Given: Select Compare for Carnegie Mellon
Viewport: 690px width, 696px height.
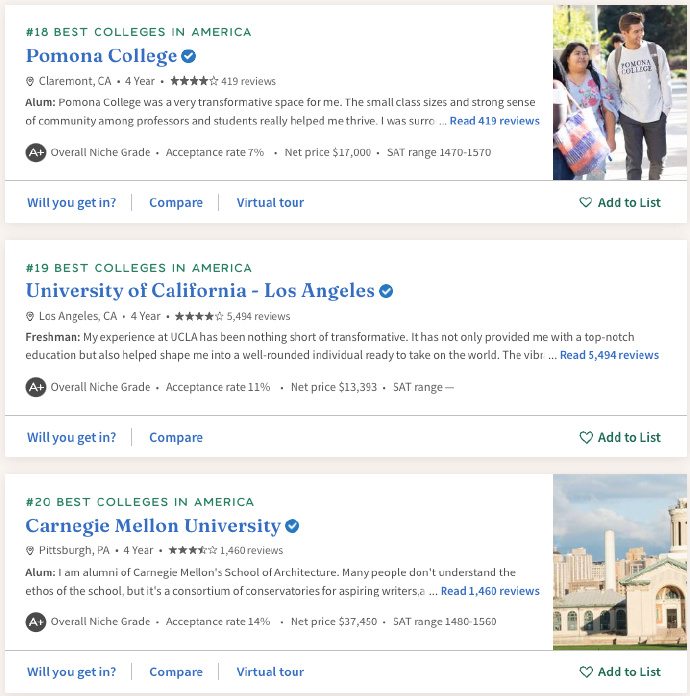Looking at the screenshot, I should 176,672.
